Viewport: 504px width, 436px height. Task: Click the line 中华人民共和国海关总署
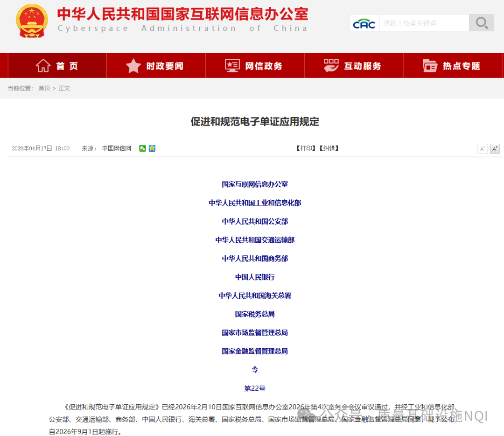pos(255,295)
